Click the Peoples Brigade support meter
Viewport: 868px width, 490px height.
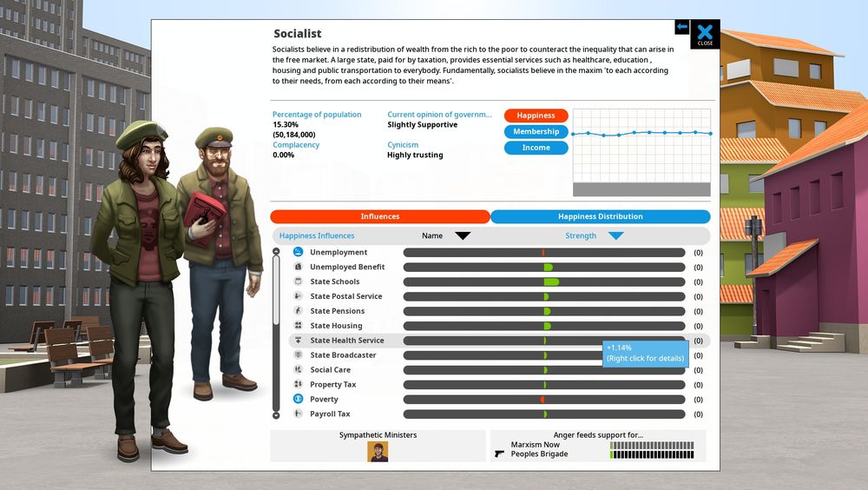tap(652, 454)
